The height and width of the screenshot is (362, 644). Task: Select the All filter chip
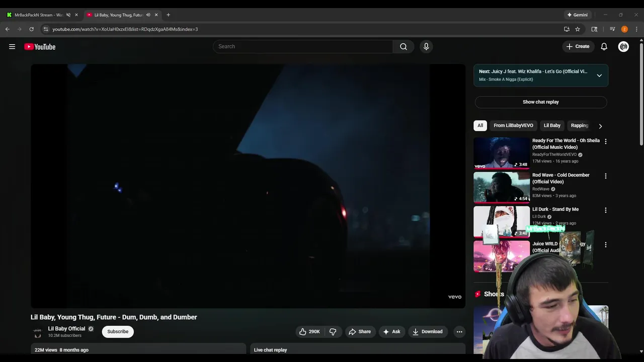click(x=480, y=126)
